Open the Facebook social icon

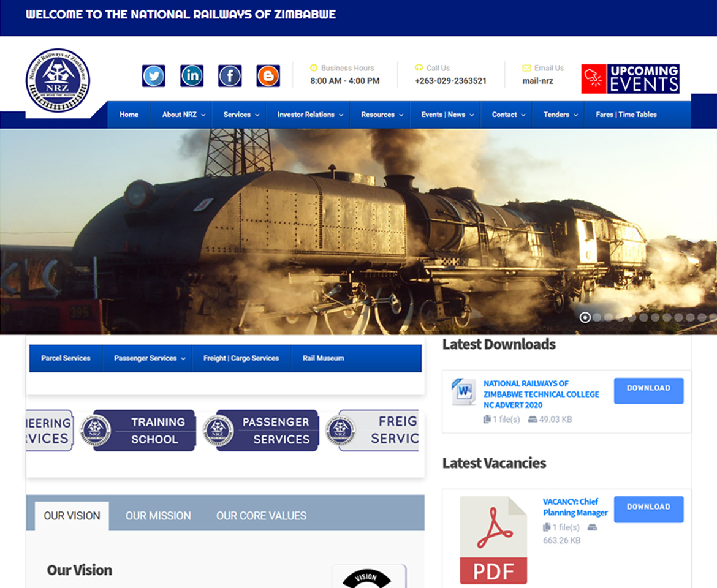pyautogui.click(x=230, y=76)
